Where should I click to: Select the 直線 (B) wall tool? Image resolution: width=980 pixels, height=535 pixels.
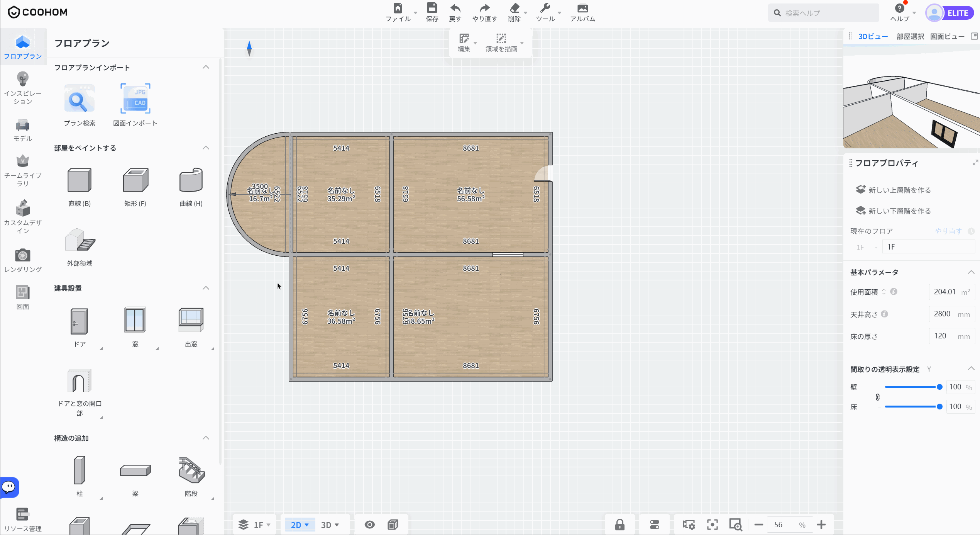click(80, 187)
